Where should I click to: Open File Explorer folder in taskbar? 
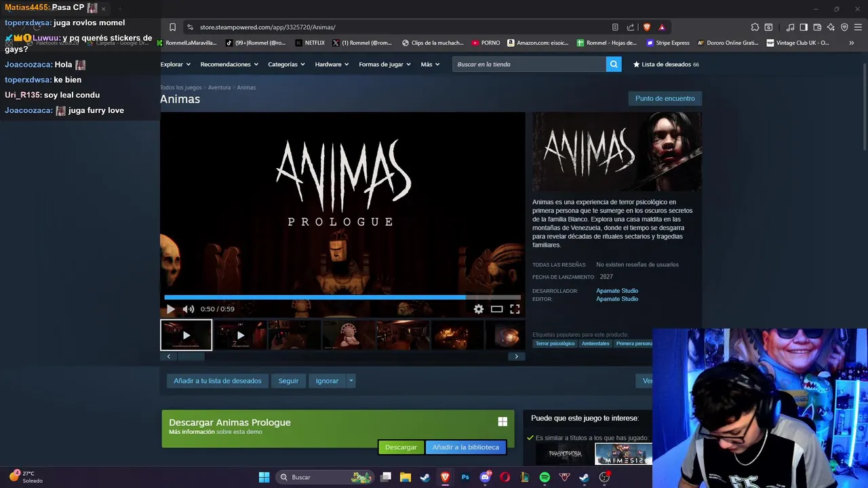coord(406,477)
